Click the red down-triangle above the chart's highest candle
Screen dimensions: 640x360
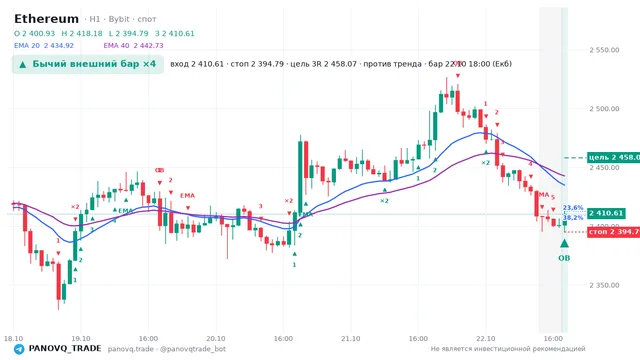click(458, 76)
